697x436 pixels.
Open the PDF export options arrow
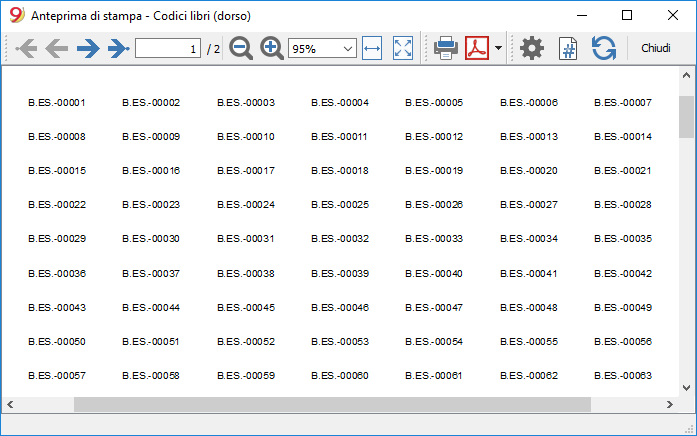click(498, 48)
